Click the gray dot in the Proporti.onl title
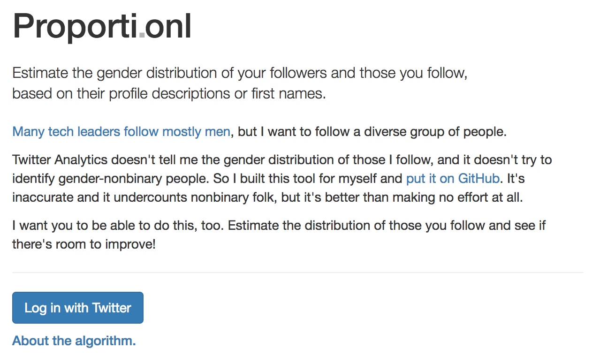The image size is (592, 364). coord(142,36)
